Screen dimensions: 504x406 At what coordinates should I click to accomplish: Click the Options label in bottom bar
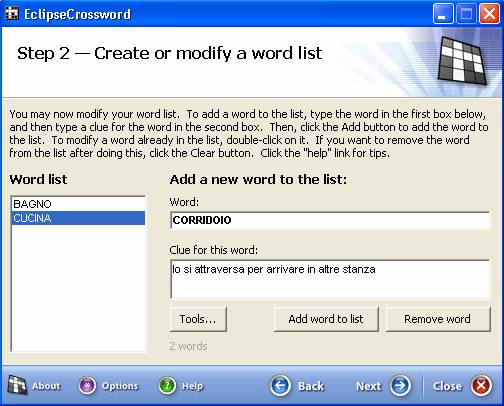[x=120, y=386]
